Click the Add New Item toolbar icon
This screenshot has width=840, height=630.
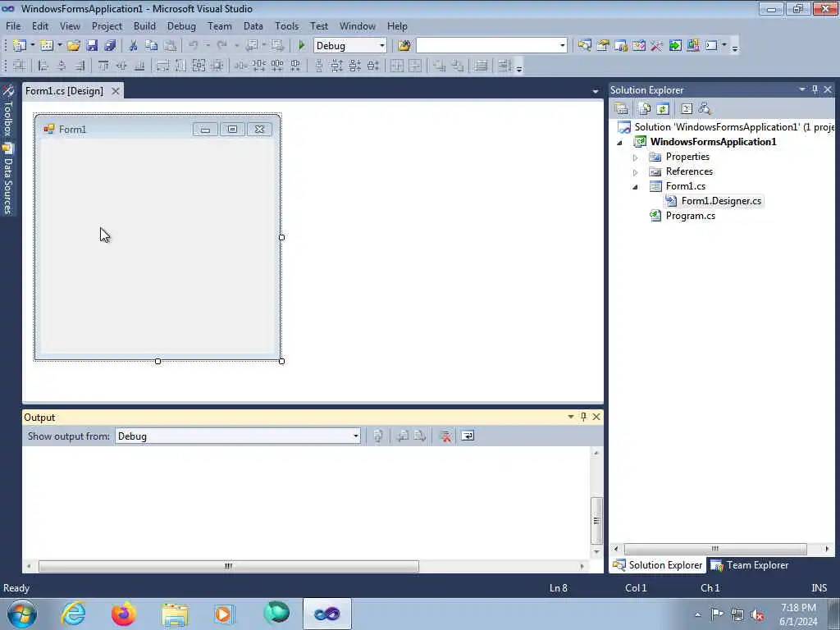[x=47, y=46]
